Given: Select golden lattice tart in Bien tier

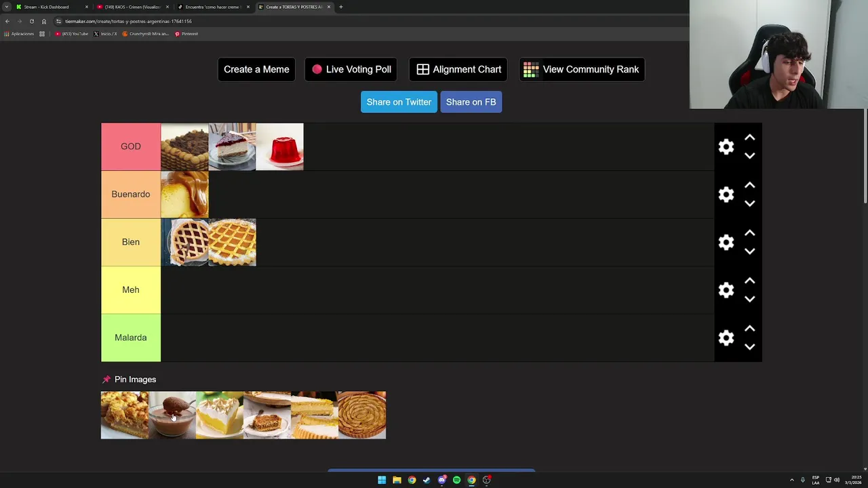Looking at the screenshot, I should tap(232, 242).
